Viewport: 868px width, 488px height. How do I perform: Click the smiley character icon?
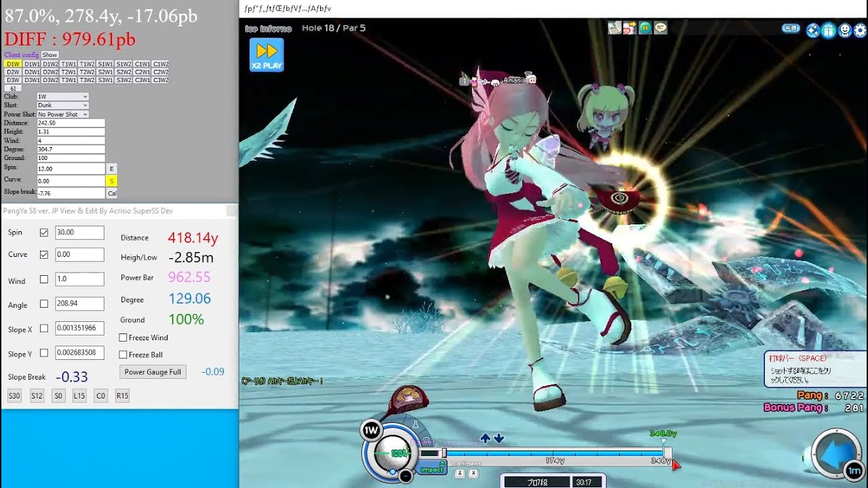click(845, 30)
